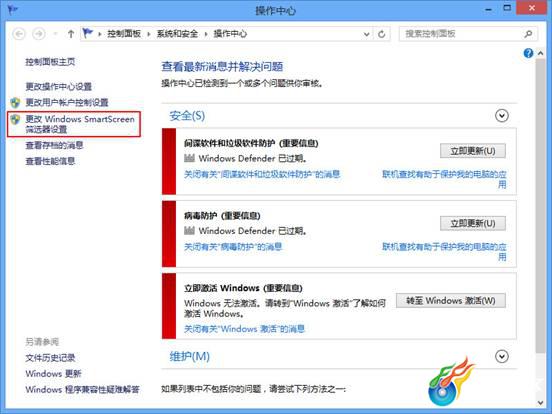Open 查看性能信息

[50, 161]
